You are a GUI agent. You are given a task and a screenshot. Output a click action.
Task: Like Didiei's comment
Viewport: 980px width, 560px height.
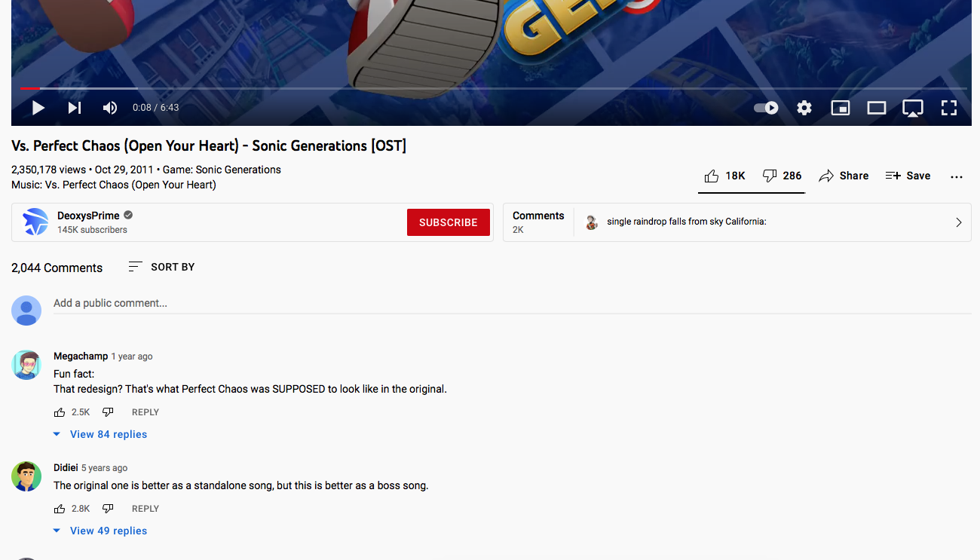60,509
